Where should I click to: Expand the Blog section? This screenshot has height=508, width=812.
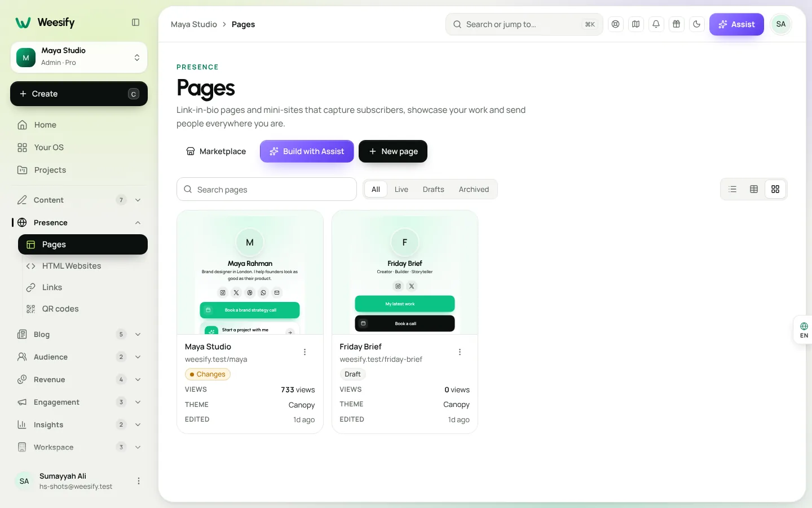pos(79,334)
